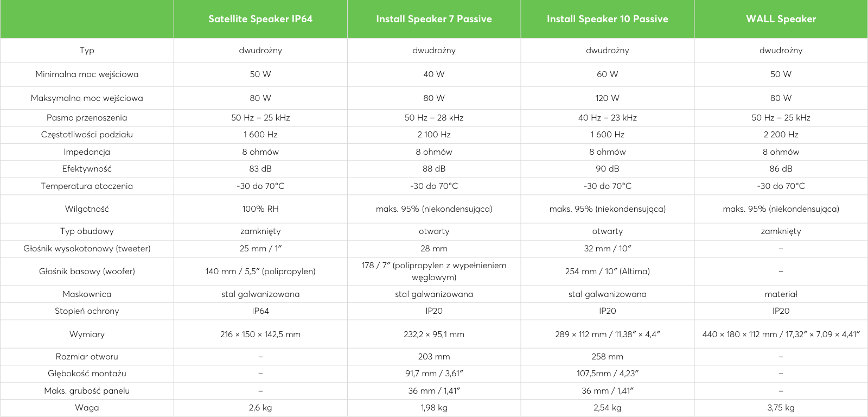Select the Pasmo przenoszenia row label

[87, 118]
